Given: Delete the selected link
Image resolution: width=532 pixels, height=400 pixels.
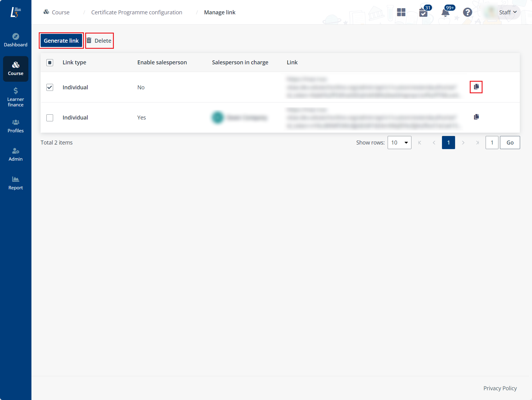Looking at the screenshot, I should [99, 41].
